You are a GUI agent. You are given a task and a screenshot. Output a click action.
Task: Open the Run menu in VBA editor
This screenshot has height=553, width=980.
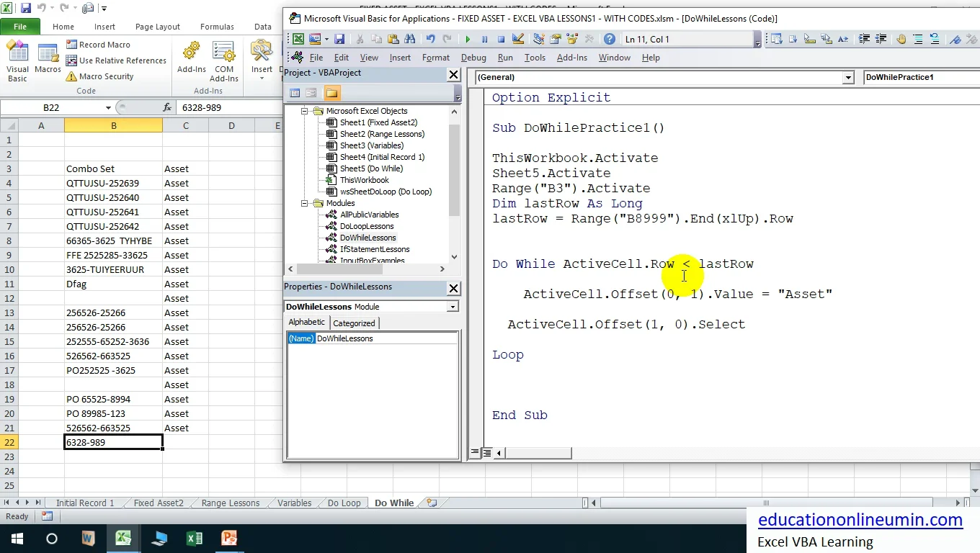click(505, 58)
